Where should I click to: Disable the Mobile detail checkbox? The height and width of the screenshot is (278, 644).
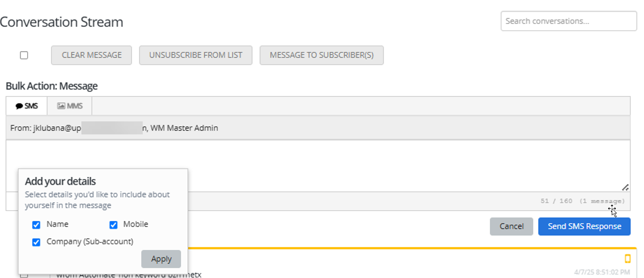(113, 225)
